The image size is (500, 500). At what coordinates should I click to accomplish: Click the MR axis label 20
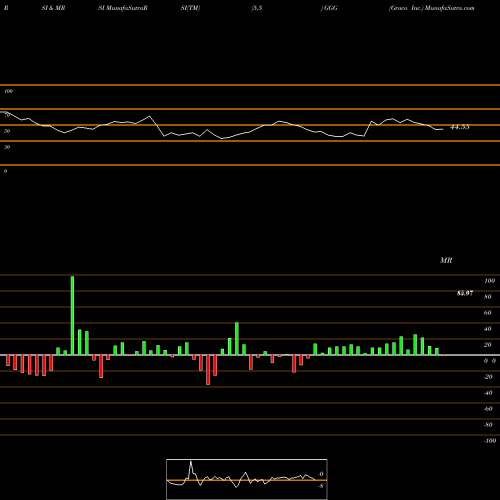[488, 345]
